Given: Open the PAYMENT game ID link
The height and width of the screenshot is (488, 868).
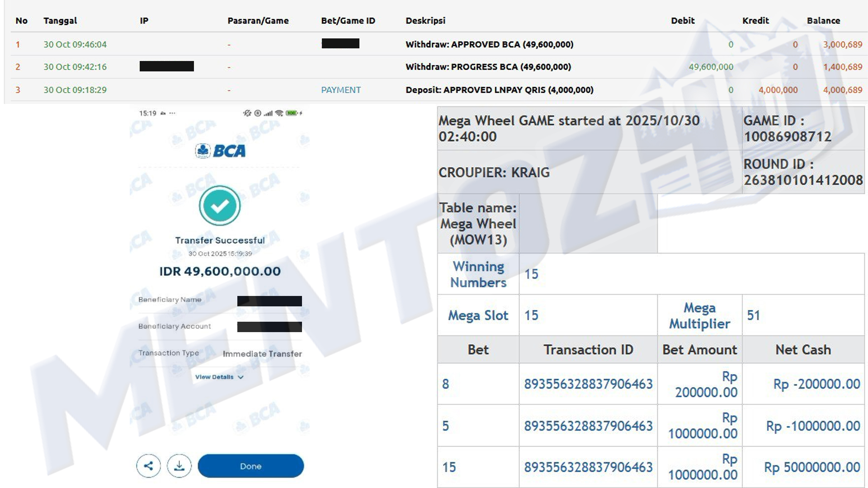Looking at the screenshot, I should [x=340, y=90].
